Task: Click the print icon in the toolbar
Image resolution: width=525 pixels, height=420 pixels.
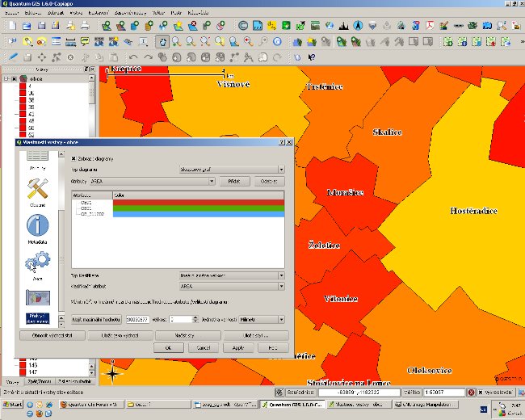Action: tap(85, 26)
